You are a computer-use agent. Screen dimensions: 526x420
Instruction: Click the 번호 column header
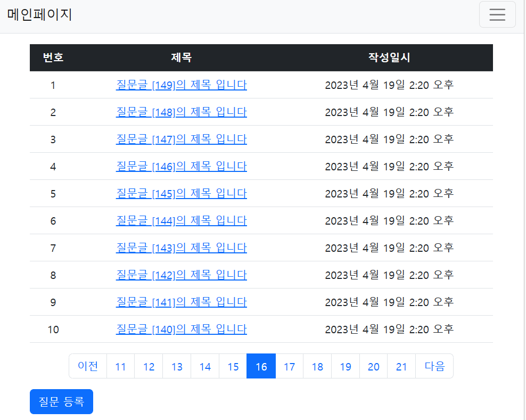pos(53,57)
